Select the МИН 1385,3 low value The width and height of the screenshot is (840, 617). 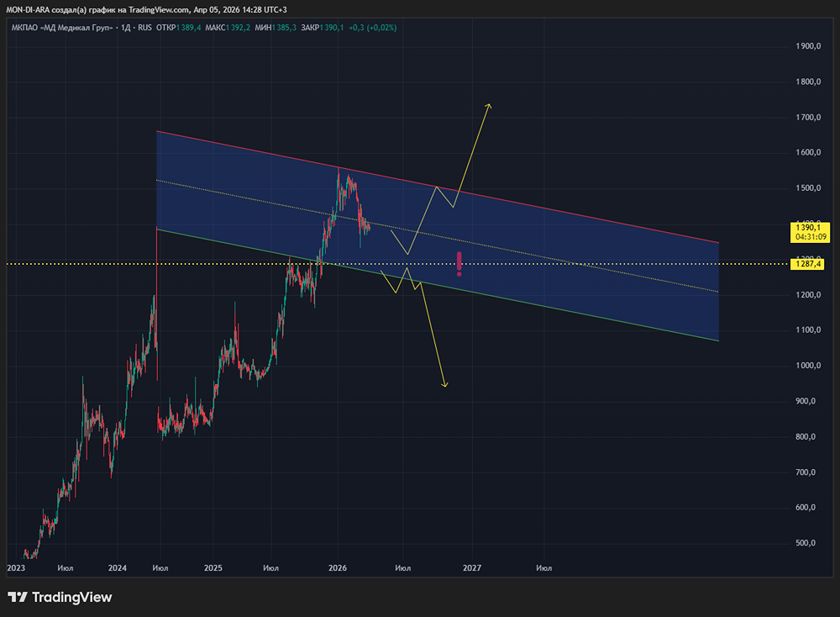pyautogui.click(x=276, y=28)
